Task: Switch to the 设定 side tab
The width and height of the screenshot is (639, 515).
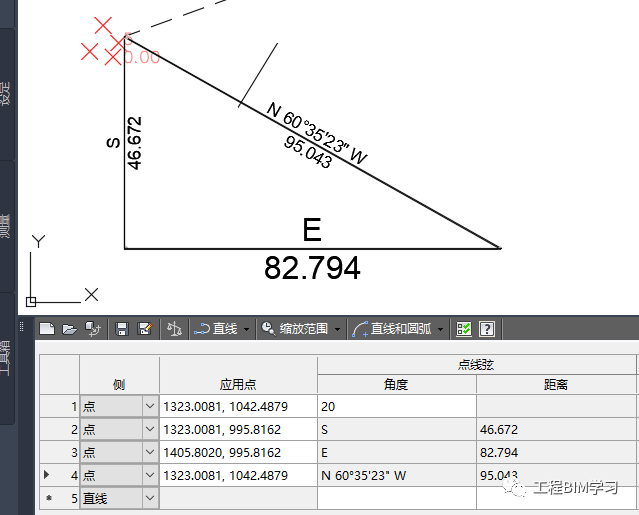Action: (x=6, y=94)
